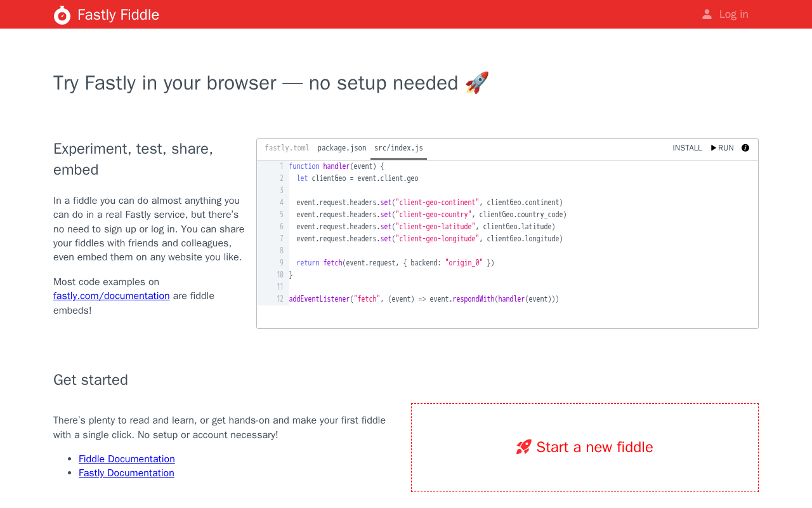Click the let clientGeo assignment line
Image resolution: width=812 pixels, height=508 pixels.
pyautogui.click(x=357, y=178)
